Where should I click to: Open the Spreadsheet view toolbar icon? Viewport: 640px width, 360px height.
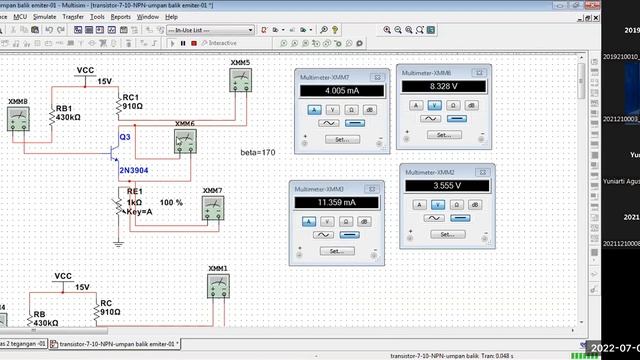click(89, 30)
